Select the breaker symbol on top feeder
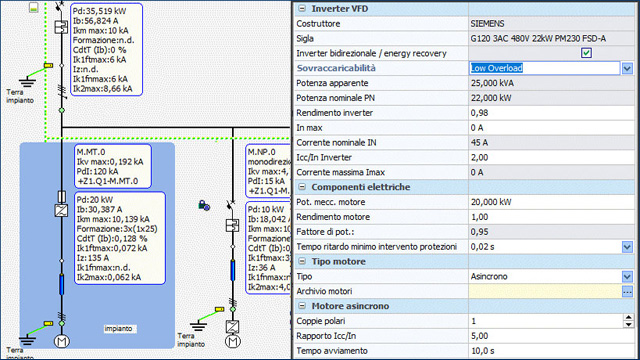This screenshot has height=360, width=640. click(61, 27)
